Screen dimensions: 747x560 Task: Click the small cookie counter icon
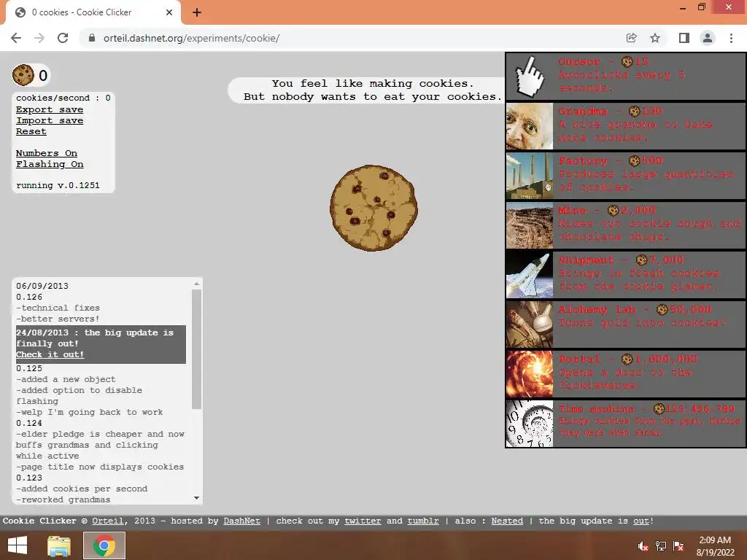coord(23,75)
